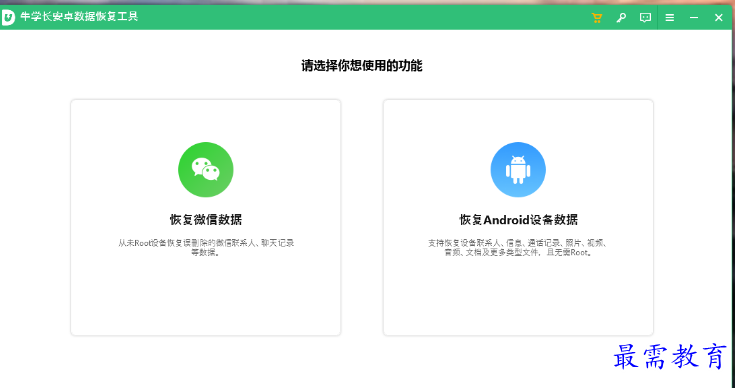Viewport: 735px width, 388px height.
Task: Click the app logo in title bar
Action: [x=8, y=18]
